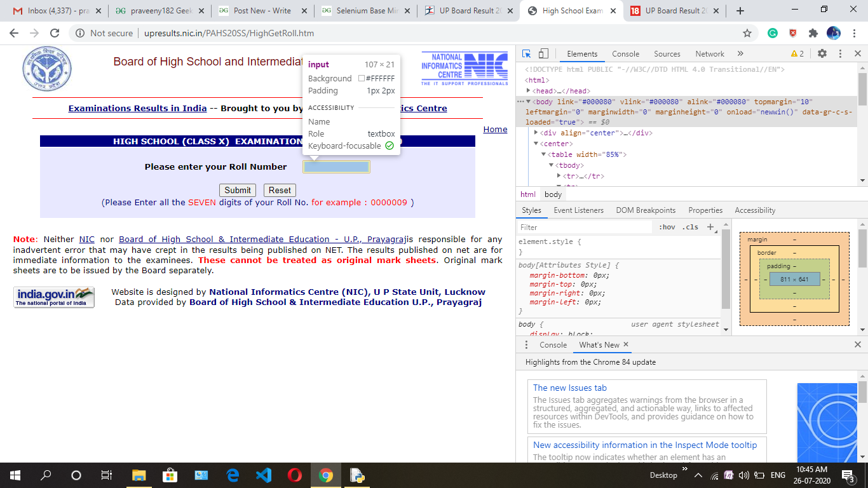Collapse the center node in DOM tree
This screenshot has height=488, width=868.
point(536,144)
